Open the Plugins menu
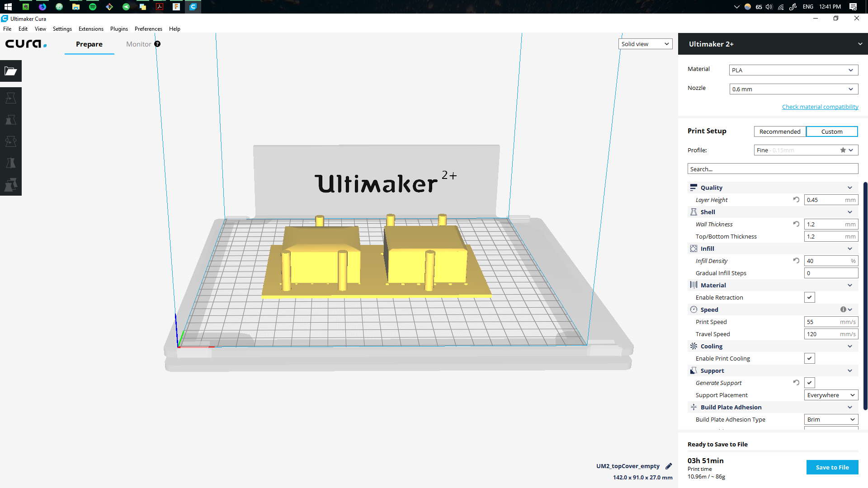 [x=119, y=28]
